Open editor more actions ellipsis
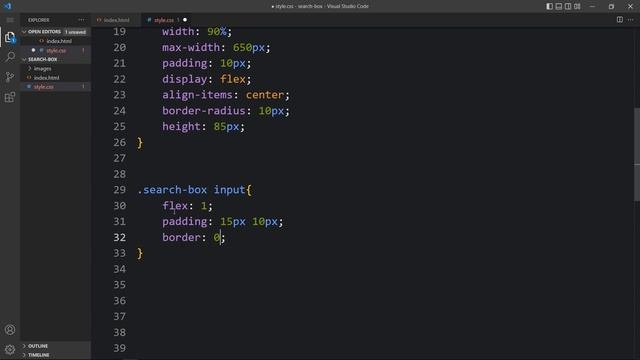Viewport: 640px width, 360px height. point(631,20)
